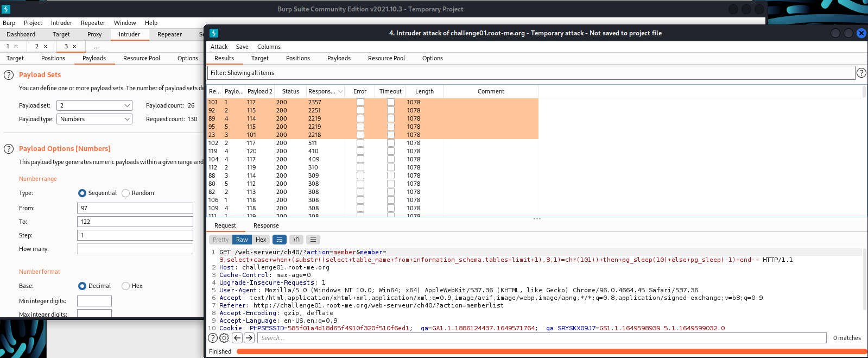Click the attack progress bar
This screenshot has height=358, width=868.
coord(552,351)
